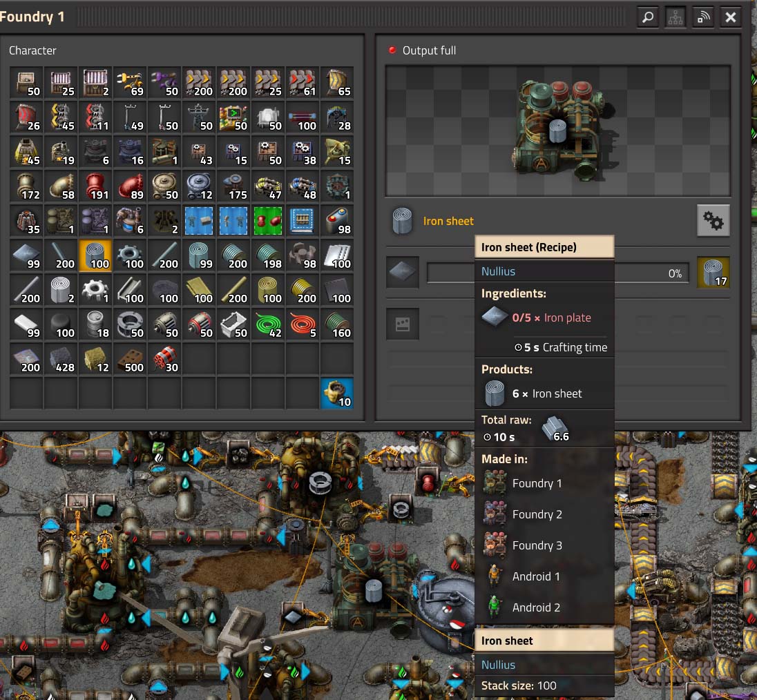
Task: Pick up the explosives stack of 30
Action: coord(164,360)
